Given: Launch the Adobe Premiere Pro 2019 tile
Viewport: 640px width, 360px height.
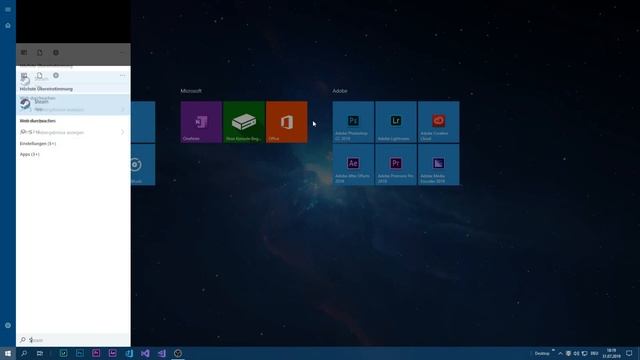Looking at the screenshot, I should tap(396, 164).
